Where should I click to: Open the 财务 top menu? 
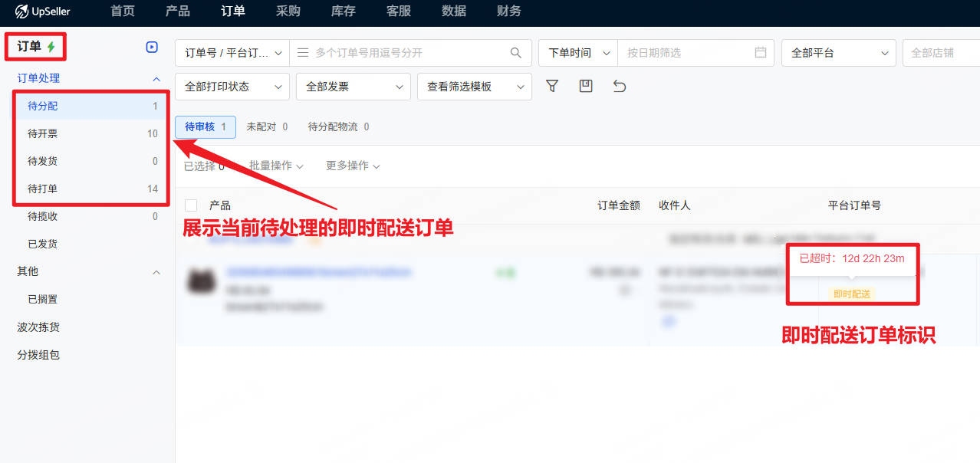(508, 11)
